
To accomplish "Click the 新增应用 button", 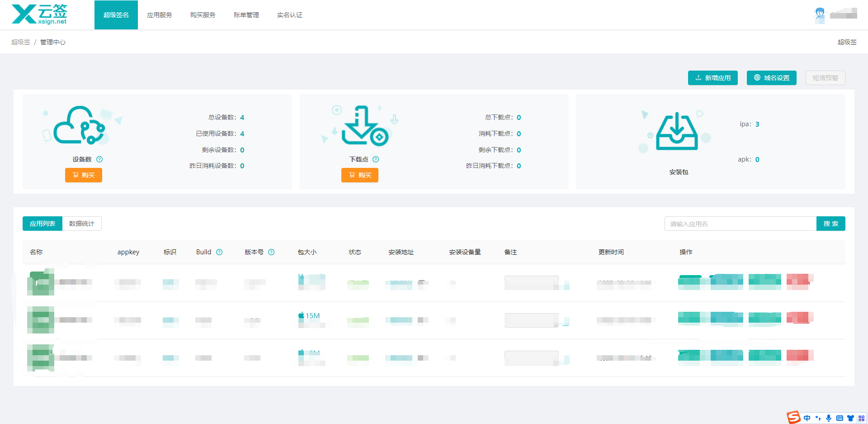I will [713, 78].
